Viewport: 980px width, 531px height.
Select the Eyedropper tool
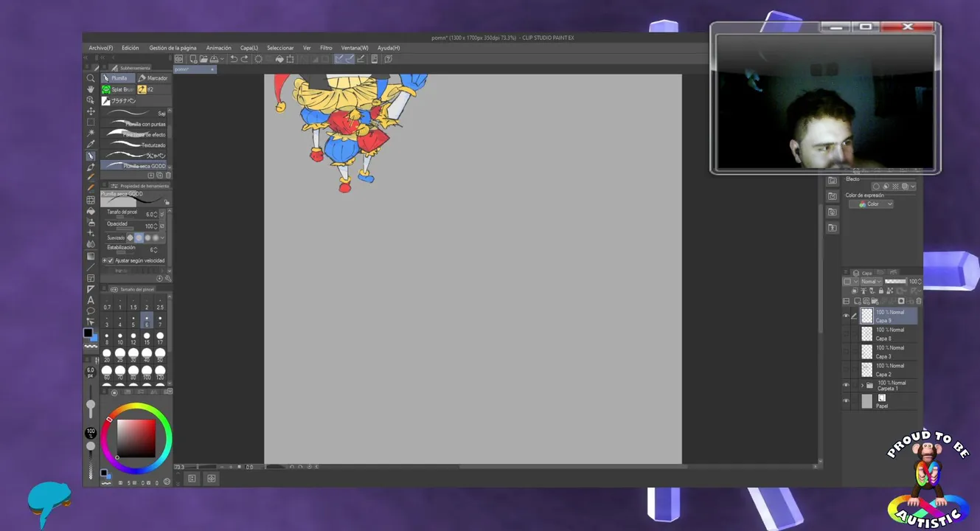[91, 145]
